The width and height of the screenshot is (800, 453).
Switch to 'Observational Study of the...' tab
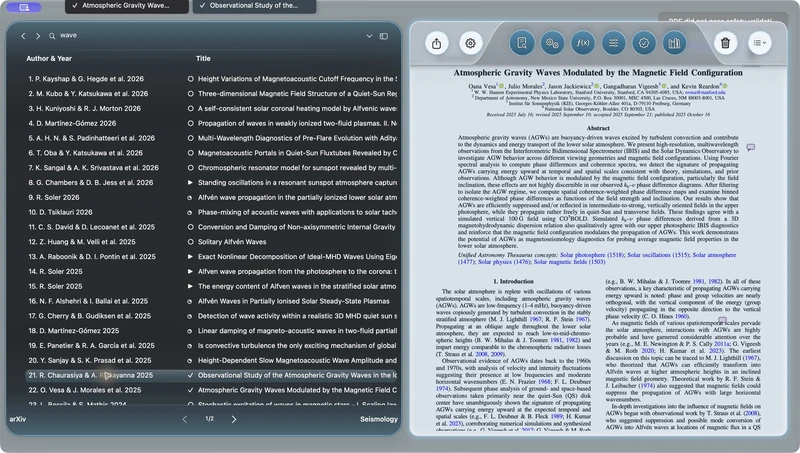[254, 6]
